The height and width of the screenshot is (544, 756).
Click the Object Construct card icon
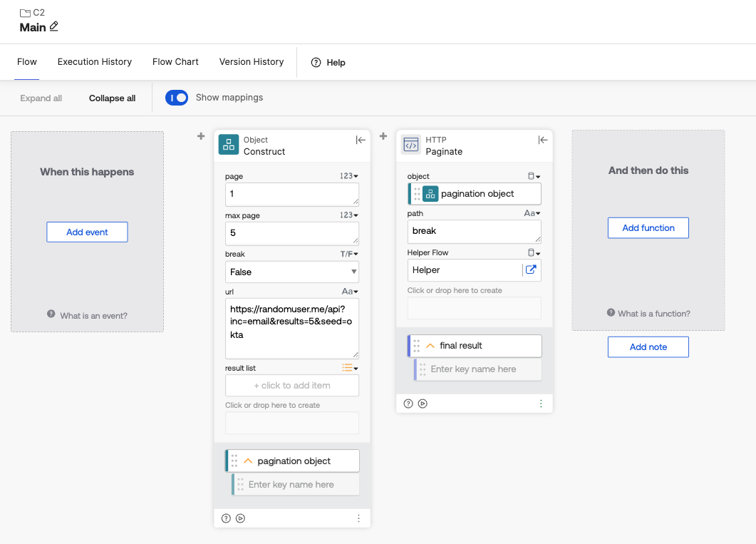229,145
